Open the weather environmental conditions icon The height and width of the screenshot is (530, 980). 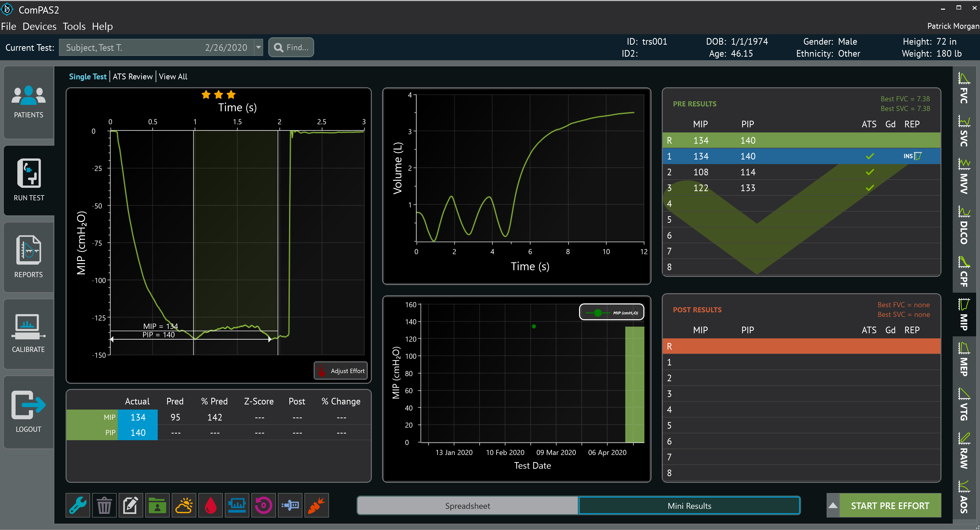pos(184,505)
